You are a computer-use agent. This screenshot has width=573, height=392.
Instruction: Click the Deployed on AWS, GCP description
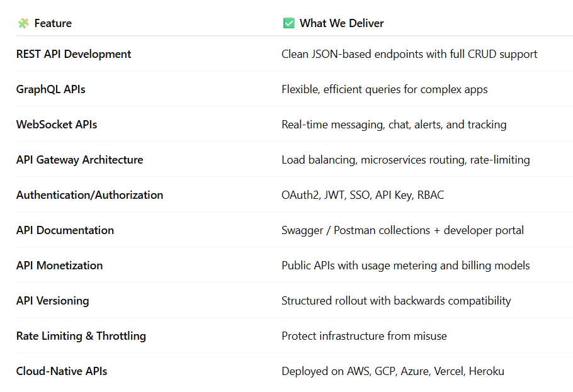coord(393,371)
